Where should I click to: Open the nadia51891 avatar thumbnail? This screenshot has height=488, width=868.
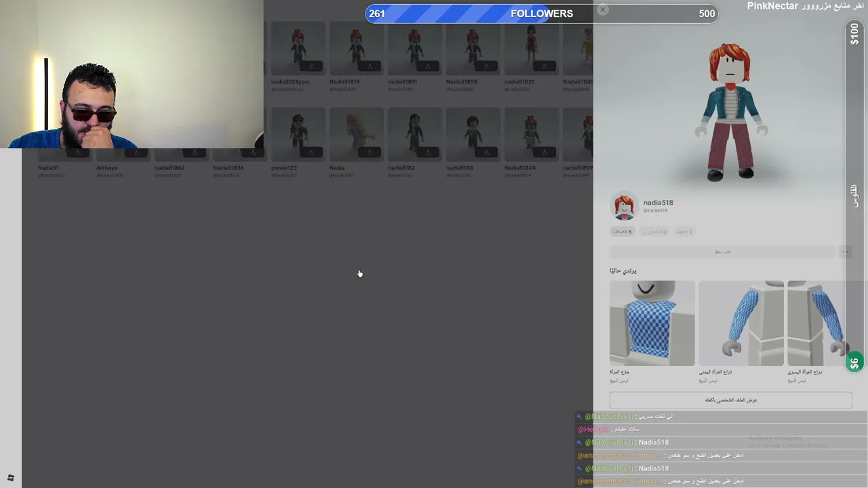[x=415, y=48]
